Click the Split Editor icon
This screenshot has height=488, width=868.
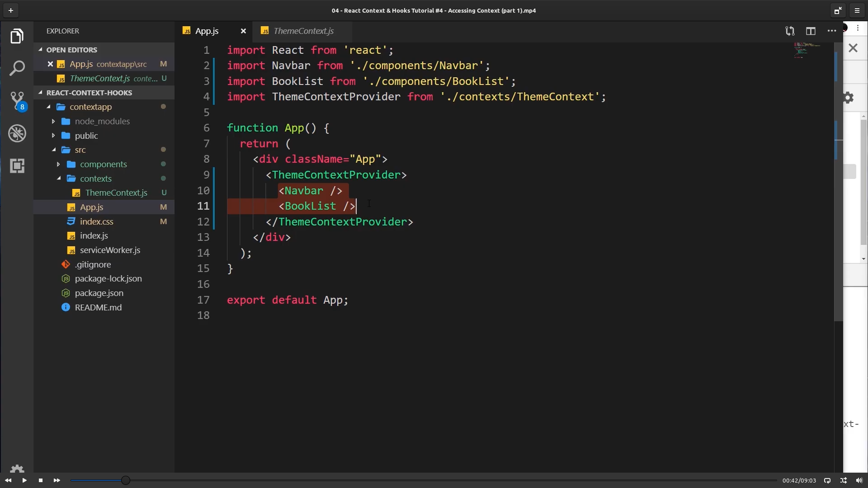(811, 31)
